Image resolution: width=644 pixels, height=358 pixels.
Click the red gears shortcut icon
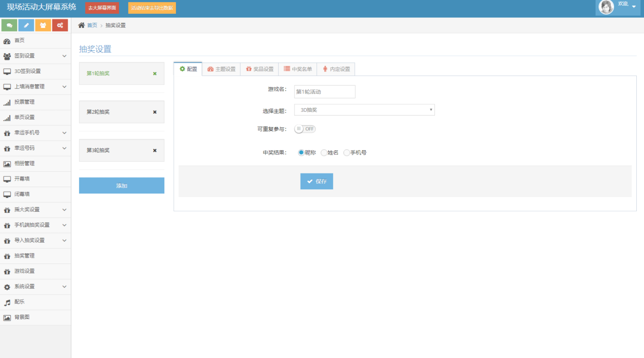pyautogui.click(x=60, y=25)
